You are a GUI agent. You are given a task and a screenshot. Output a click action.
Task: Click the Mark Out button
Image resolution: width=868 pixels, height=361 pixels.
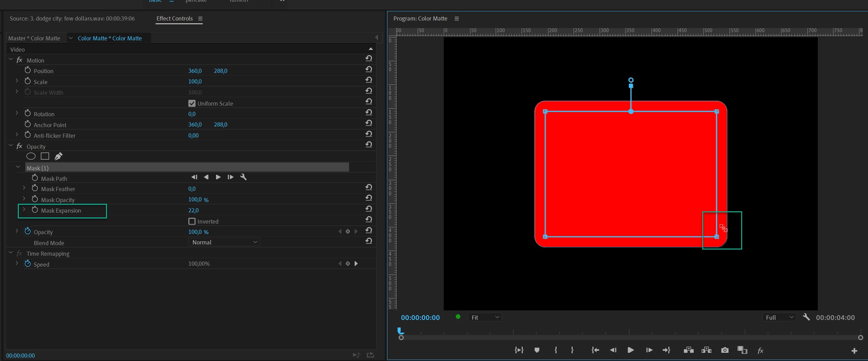click(x=572, y=350)
